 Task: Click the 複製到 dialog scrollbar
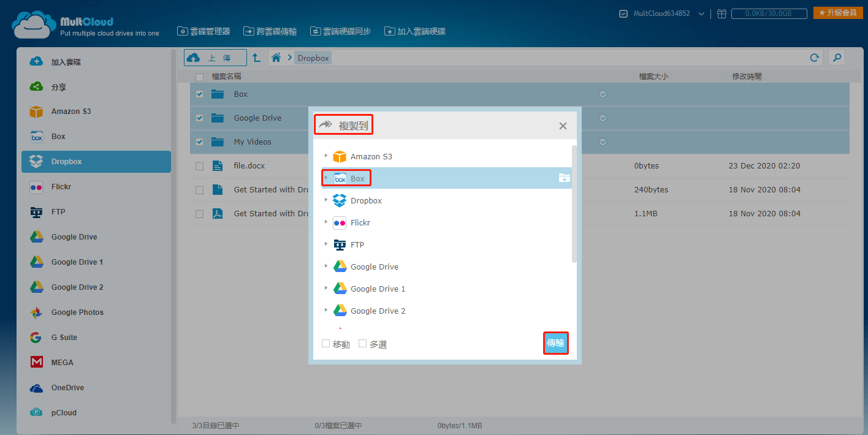pos(574,203)
